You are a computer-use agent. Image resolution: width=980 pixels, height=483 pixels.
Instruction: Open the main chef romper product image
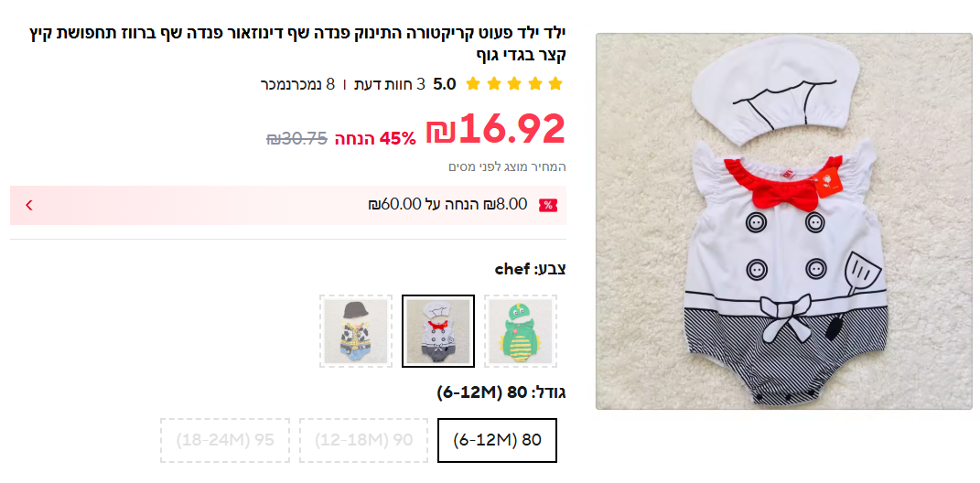[784, 221]
